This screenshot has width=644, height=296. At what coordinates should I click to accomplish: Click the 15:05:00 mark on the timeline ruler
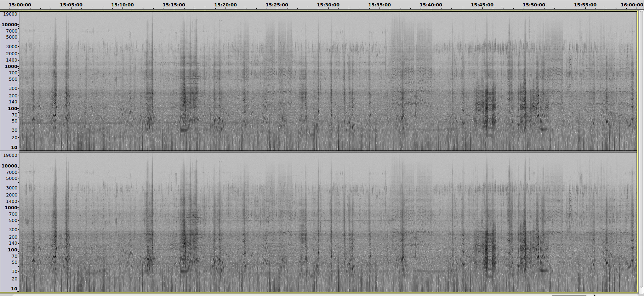[71, 5]
